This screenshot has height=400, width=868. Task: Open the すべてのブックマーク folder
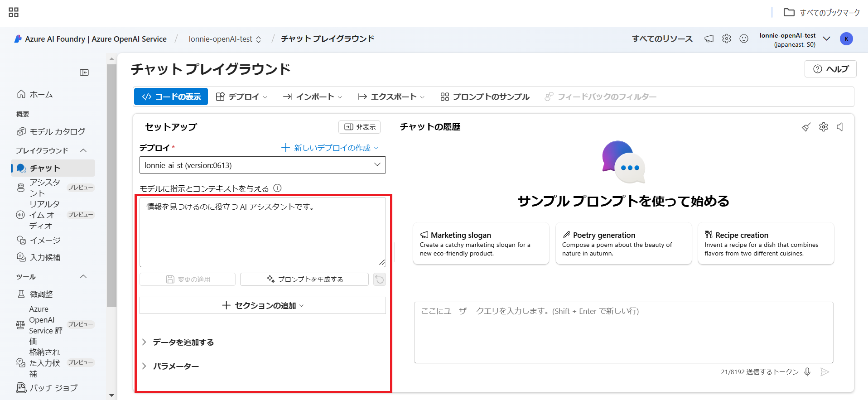click(822, 13)
